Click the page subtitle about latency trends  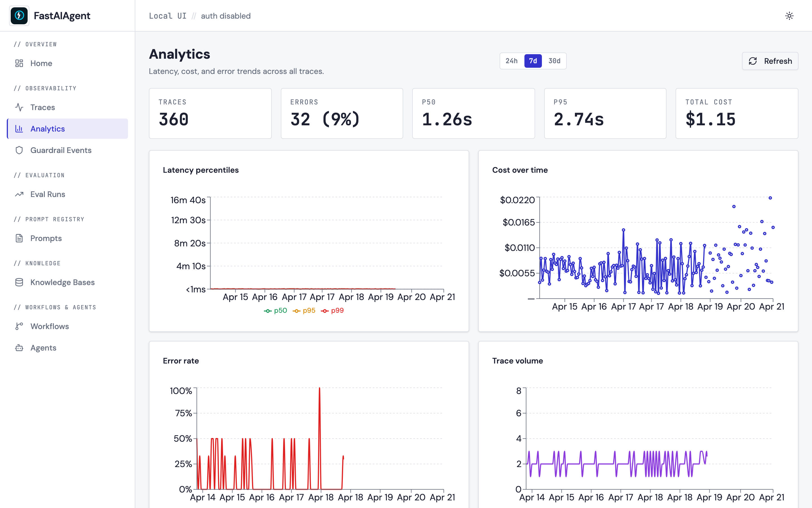[x=236, y=71]
